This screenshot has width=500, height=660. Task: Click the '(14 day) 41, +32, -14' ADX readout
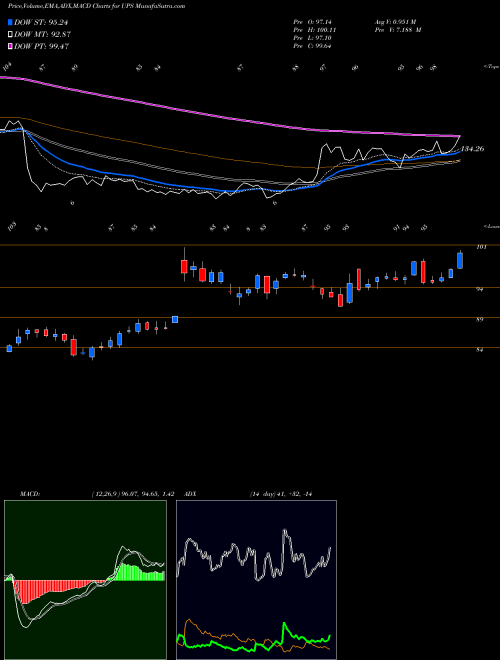(x=280, y=494)
